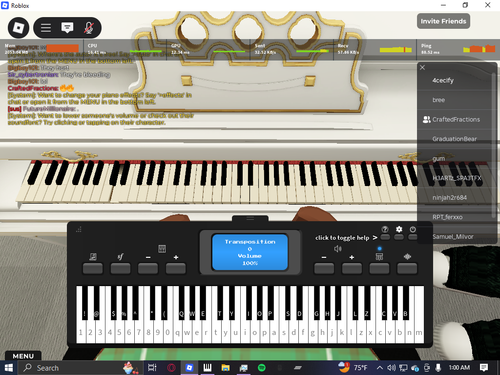Open the Windows Start menu
The width and height of the screenshot is (500, 375).
(x=9, y=368)
